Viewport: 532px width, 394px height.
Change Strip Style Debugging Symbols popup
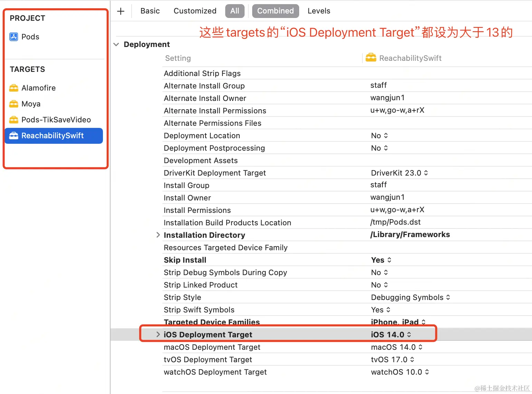(x=410, y=297)
